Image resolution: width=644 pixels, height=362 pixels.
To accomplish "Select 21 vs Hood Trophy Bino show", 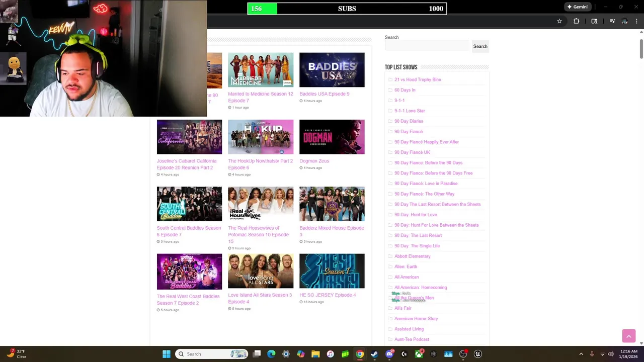I will click(418, 79).
